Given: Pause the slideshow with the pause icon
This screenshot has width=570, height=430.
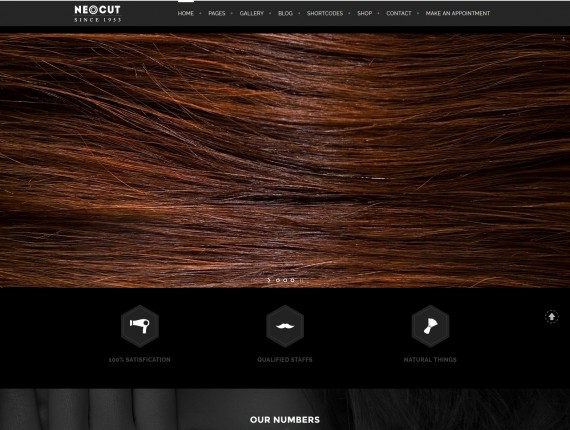Looking at the screenshot, I should [x=301, y=280].
